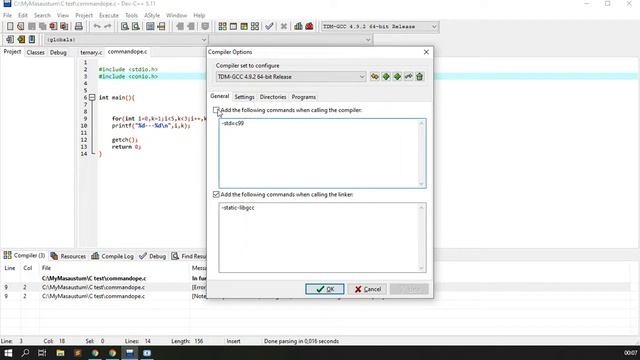Open the Directories tab
Viewport: 640px width, 360px height.
point(273,97)
